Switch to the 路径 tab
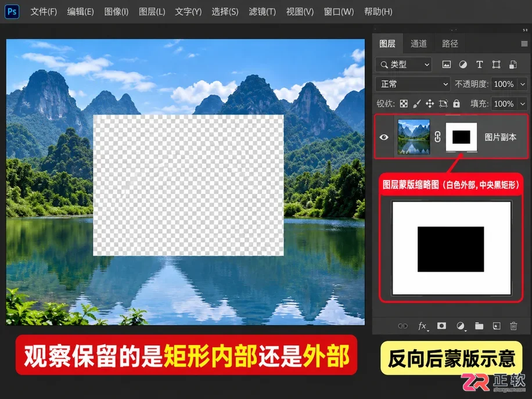The width and height of the screenshot is (532, 399). click(450, 44)
